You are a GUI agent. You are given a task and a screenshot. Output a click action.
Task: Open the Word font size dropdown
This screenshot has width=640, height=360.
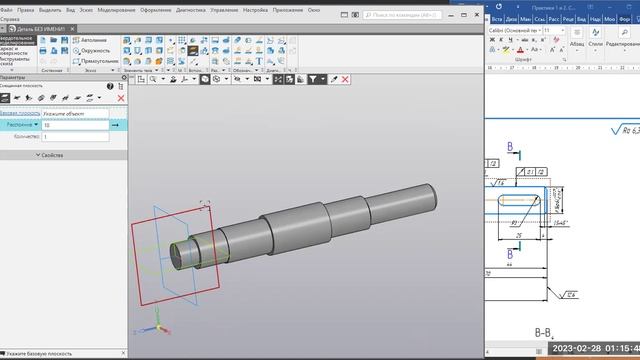[x=562, y=31]
